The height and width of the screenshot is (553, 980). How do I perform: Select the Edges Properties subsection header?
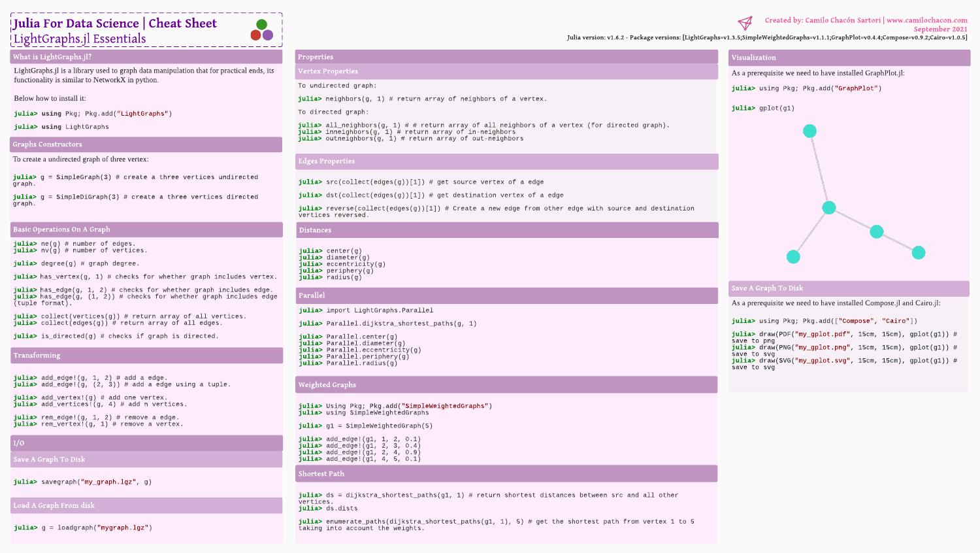327,161
